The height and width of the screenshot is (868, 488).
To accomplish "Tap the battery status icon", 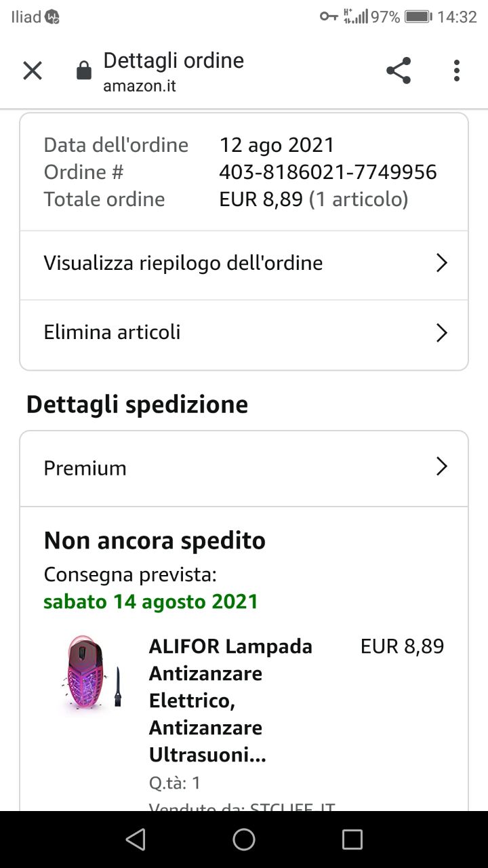I will click(x=418, y=17).
